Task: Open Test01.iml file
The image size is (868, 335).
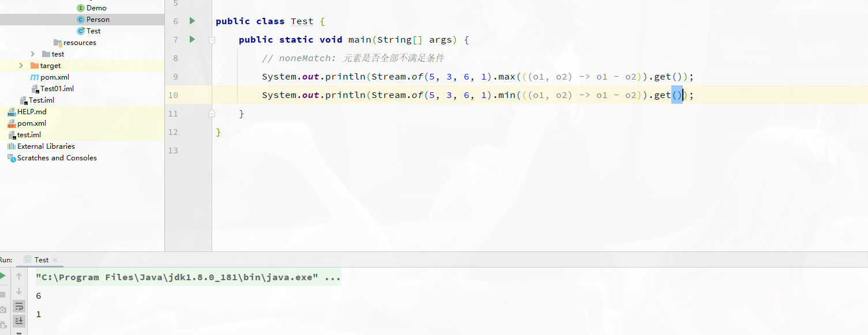Action: 57,88
